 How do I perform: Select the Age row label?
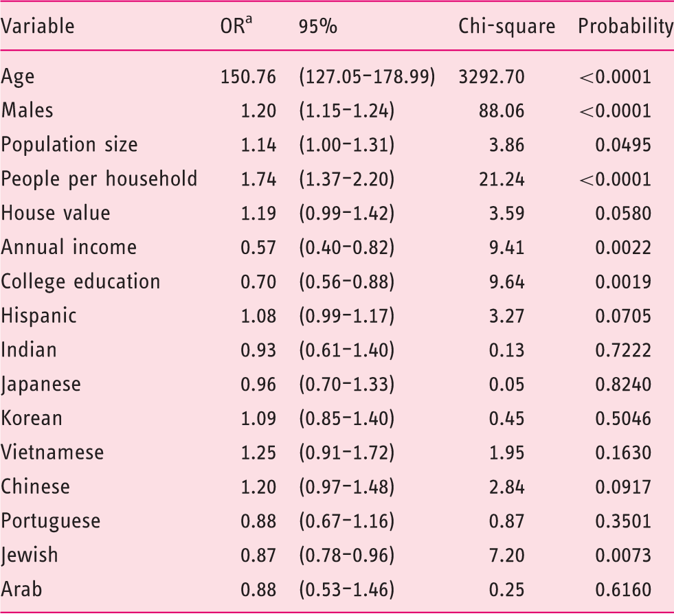(x=18, y=78)
